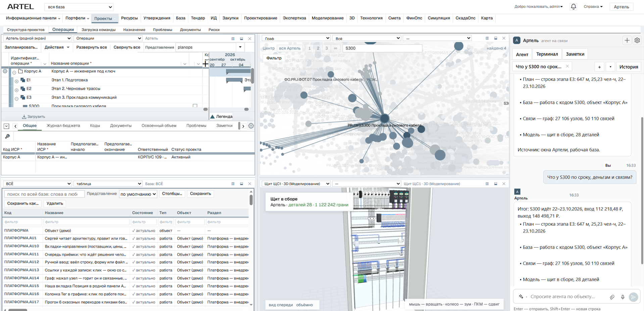Open agent panel settings gear
Viewport: 644px width, 311px height.
click(637, 40)
